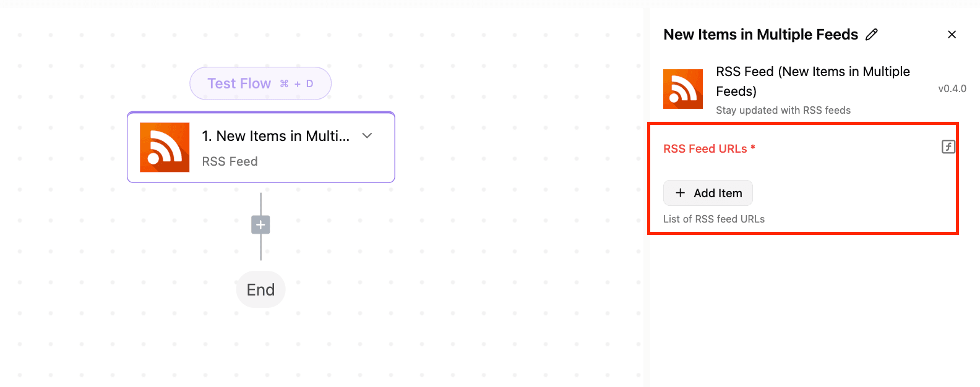This screenshot has height=387, width=980.
Task: Click the Add Item button
Action: coord(708,193)
